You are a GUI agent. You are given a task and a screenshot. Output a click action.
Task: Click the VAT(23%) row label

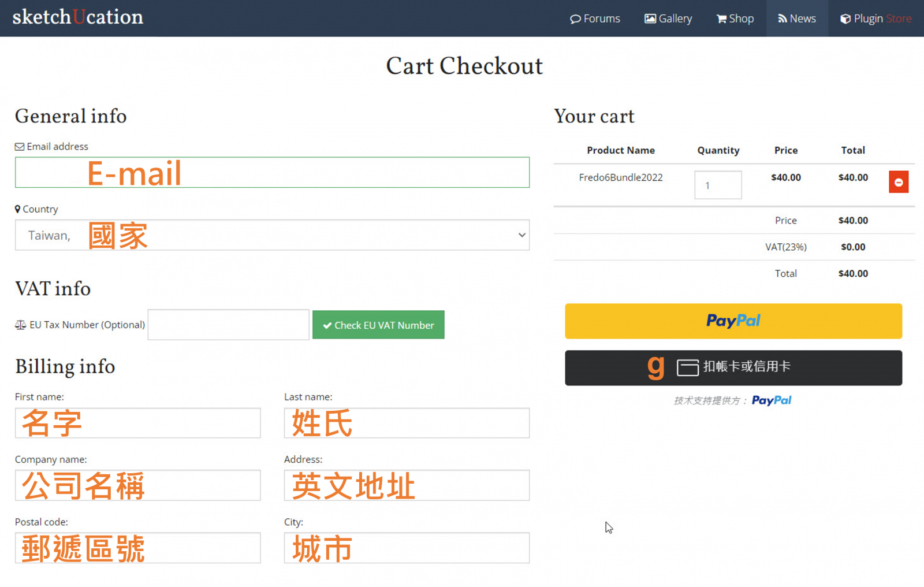pos(786,247)
